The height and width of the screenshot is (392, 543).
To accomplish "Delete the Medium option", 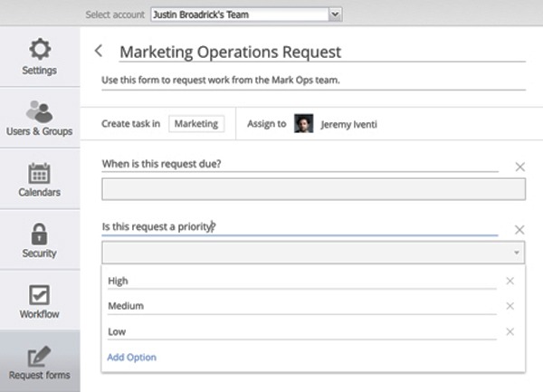I will tap(510, 306).
